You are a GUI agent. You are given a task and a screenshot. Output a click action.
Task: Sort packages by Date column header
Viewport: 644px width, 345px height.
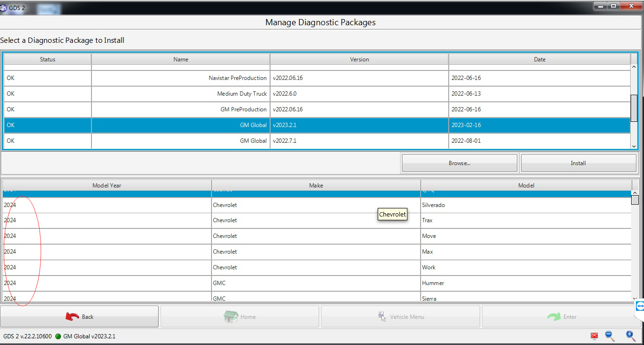coord(540,59)
